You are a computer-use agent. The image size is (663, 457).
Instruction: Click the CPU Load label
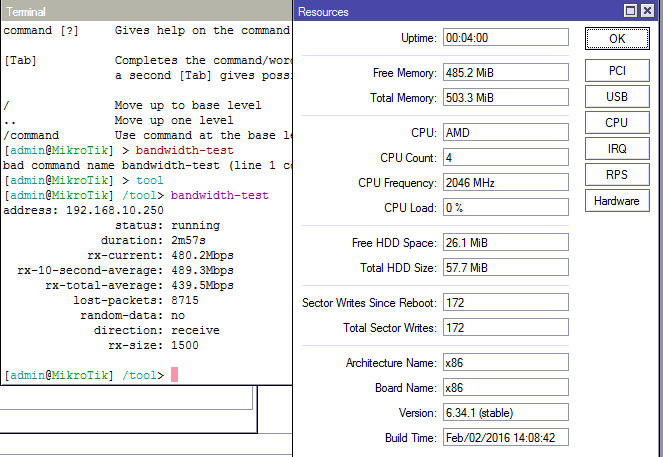[410, 208]
